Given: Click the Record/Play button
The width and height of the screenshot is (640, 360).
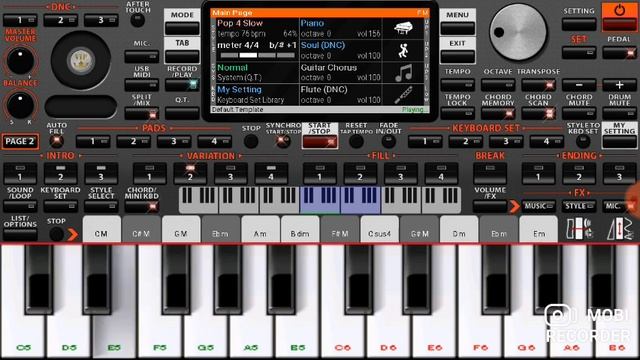Looking at the screenshot, I should tap(182, 85).
